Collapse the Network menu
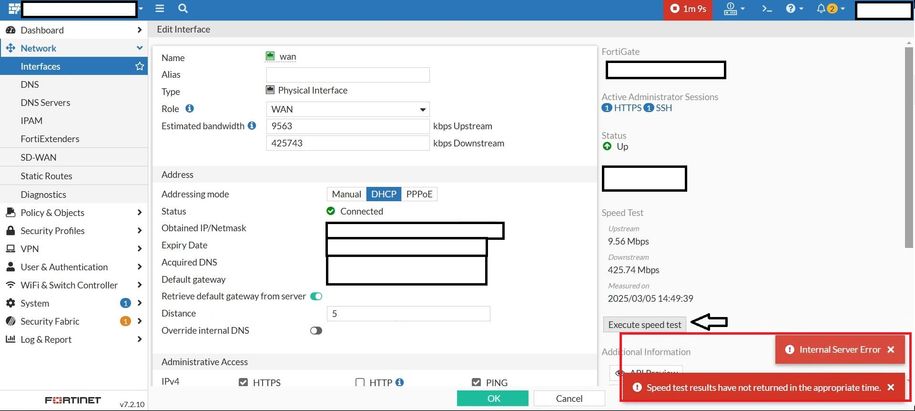The width and height of the screenshot is (915, 411). [x=74, y=48]
